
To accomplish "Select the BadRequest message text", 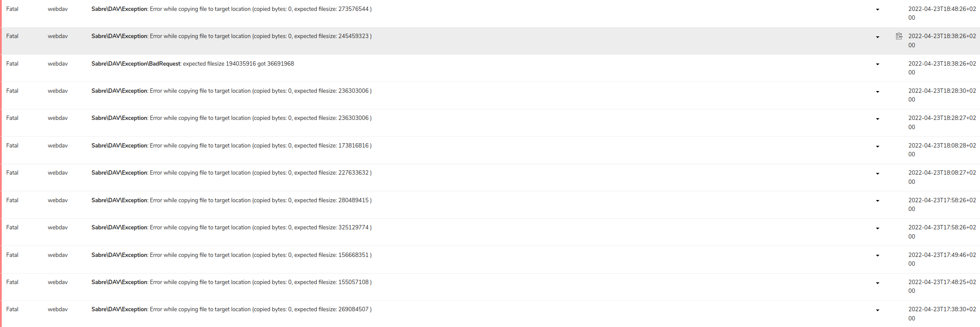I will click(192, 64).
